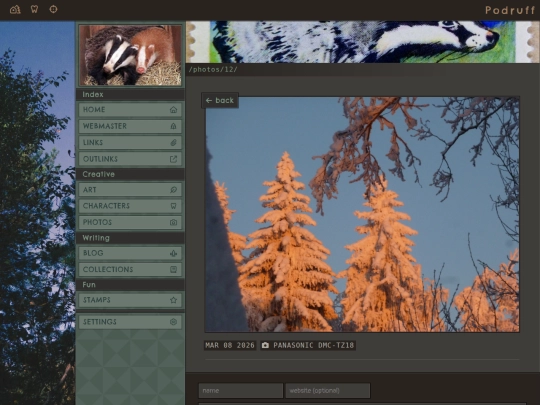This screenshot has height=405, width=540.
Task: Click the camera icon before PANASONIC
Action: click(265, 345)
